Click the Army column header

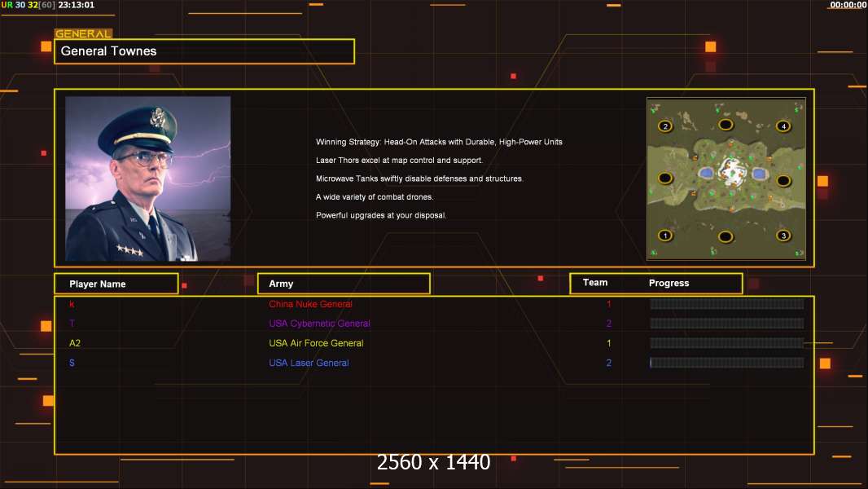coord(344,284)
